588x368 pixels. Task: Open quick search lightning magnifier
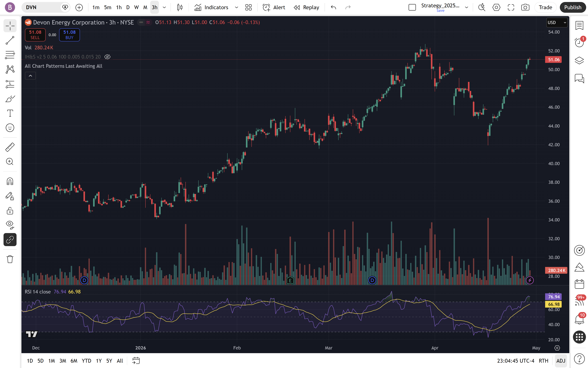point(482,8)
